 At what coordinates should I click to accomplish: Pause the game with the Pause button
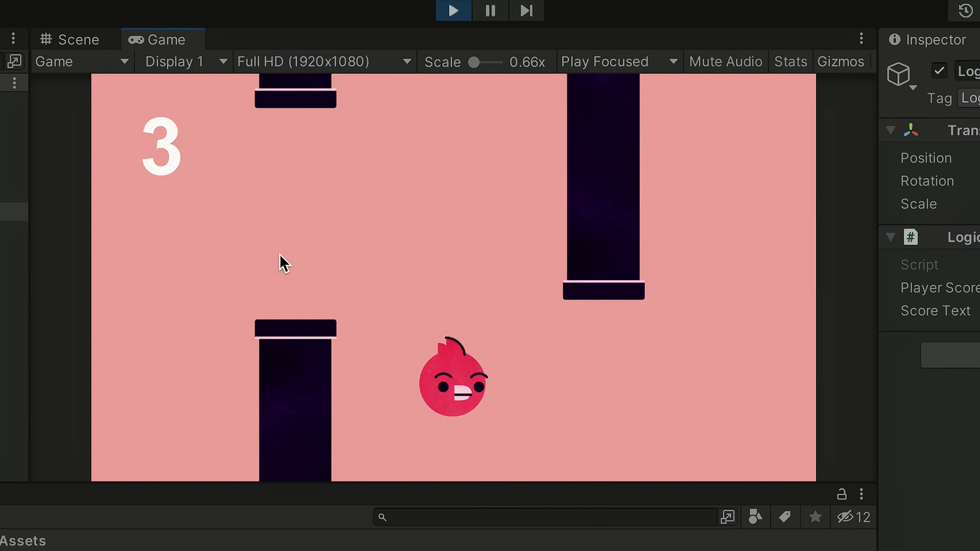pos(490,11)
